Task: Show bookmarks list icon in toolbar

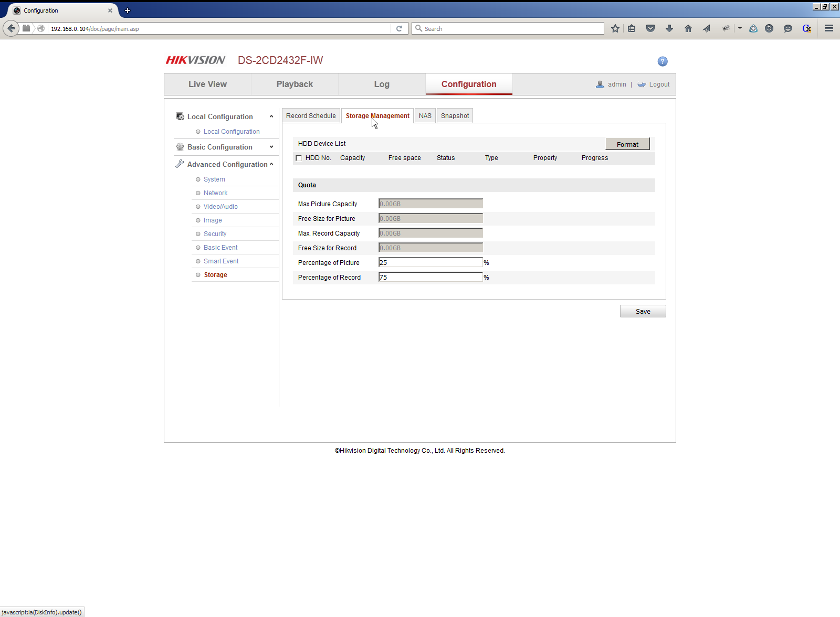Action: [x=632, y=28]
